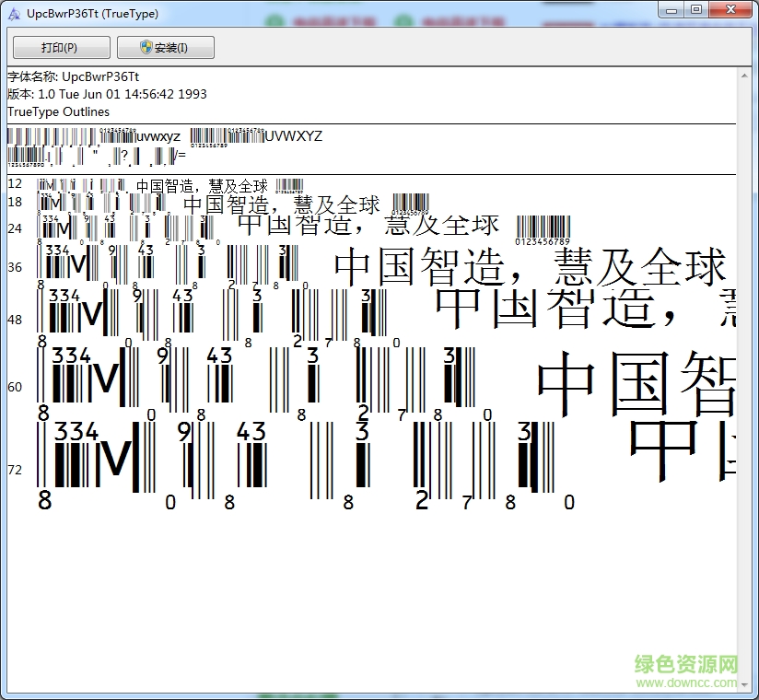
Task: Click the size label 72
Action: coord(15,470)
